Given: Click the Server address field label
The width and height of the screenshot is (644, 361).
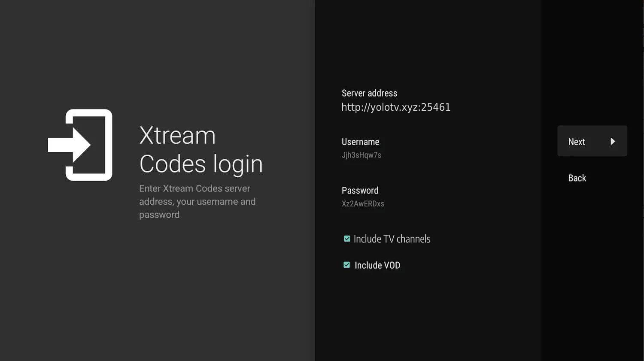Looking at the screenshot, I should 369,93.
